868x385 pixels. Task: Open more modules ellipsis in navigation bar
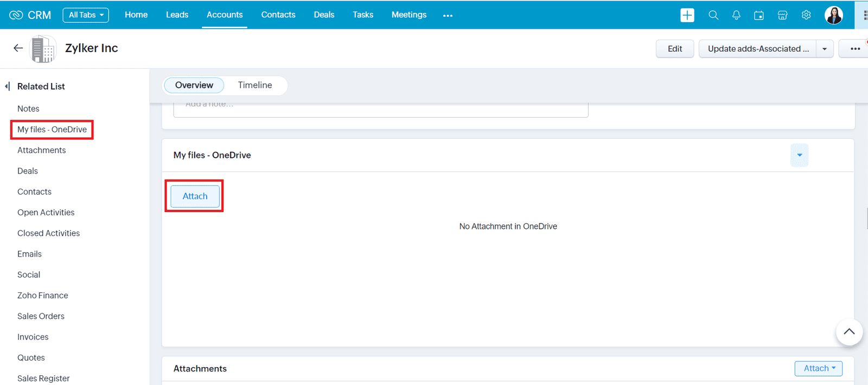[448, 16]
